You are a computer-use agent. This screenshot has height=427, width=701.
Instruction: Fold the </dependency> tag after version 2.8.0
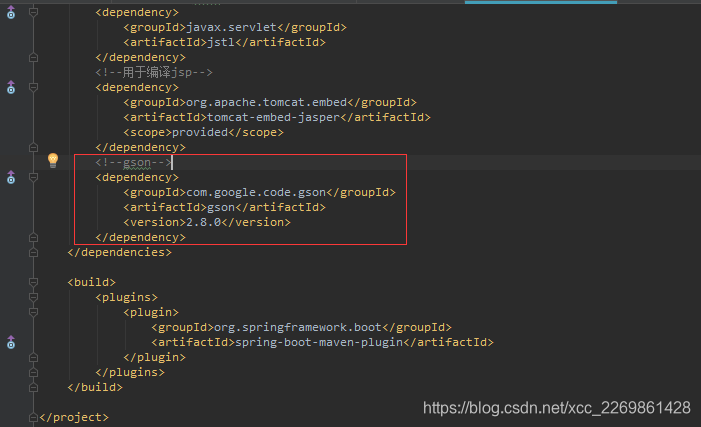pyautogui.click(x=33, y=237)
